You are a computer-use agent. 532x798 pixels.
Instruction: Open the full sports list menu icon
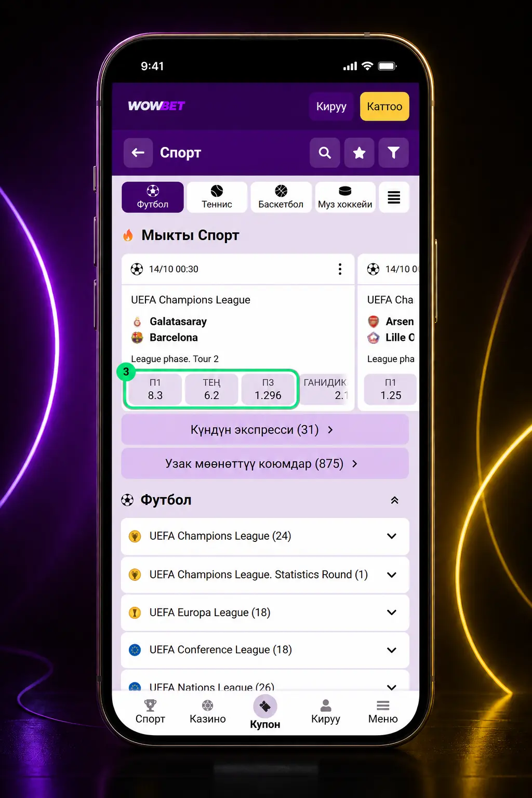tap(394, 197)
